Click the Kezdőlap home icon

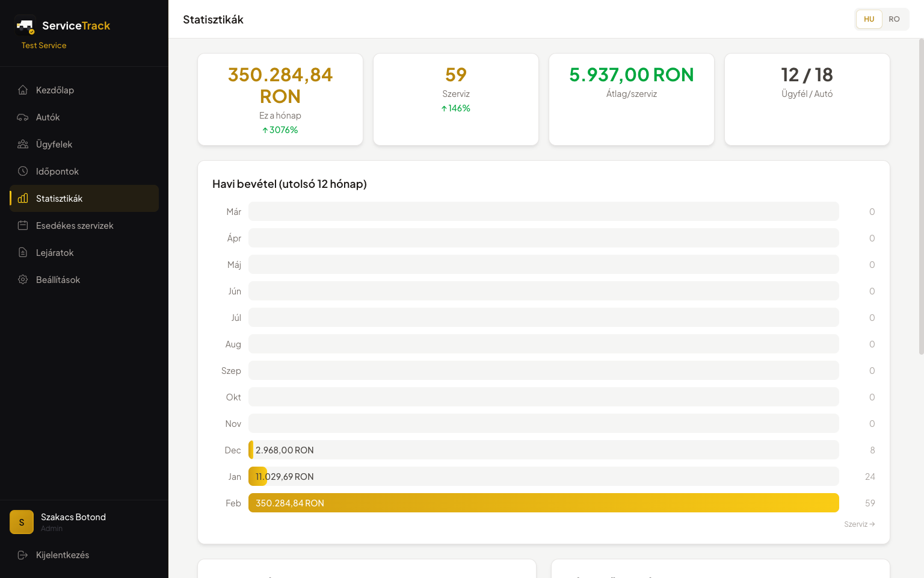[23, 90]
